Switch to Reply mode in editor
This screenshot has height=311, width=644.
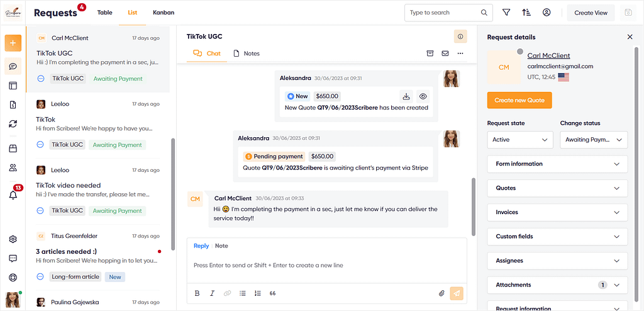201,246
